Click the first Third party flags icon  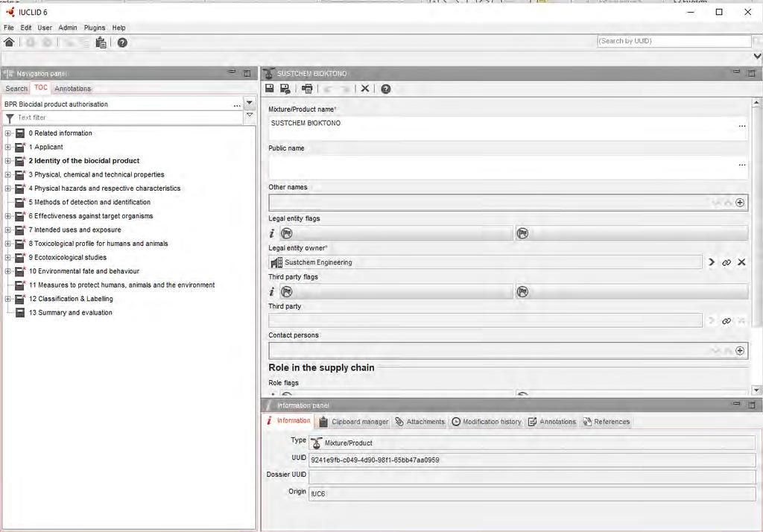point(287,291)
